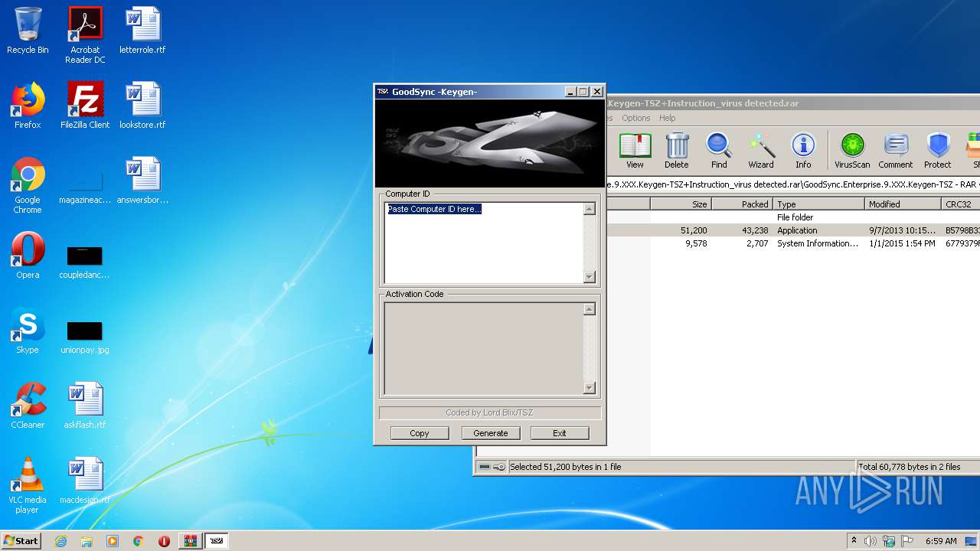Sort by the CRC32 column header

pos(961,204)
